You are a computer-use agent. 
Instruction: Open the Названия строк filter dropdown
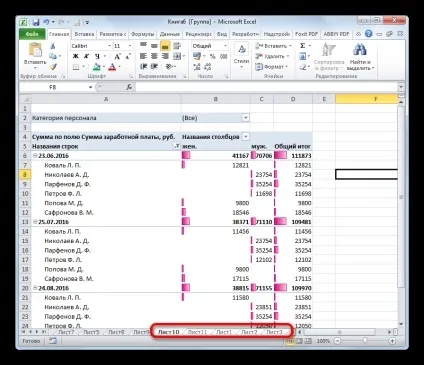pyautogui.click(x=177, y=146)
